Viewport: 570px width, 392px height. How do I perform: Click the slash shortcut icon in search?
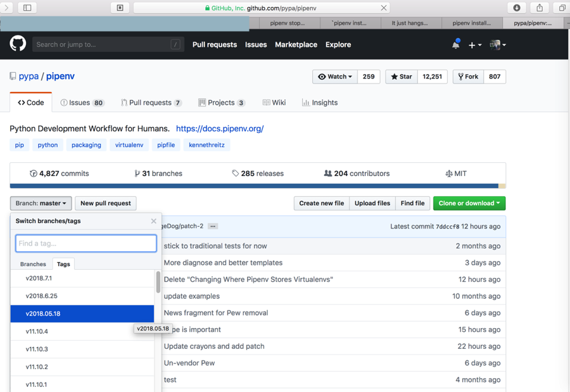pyautogui.click(x=175, y=44)
